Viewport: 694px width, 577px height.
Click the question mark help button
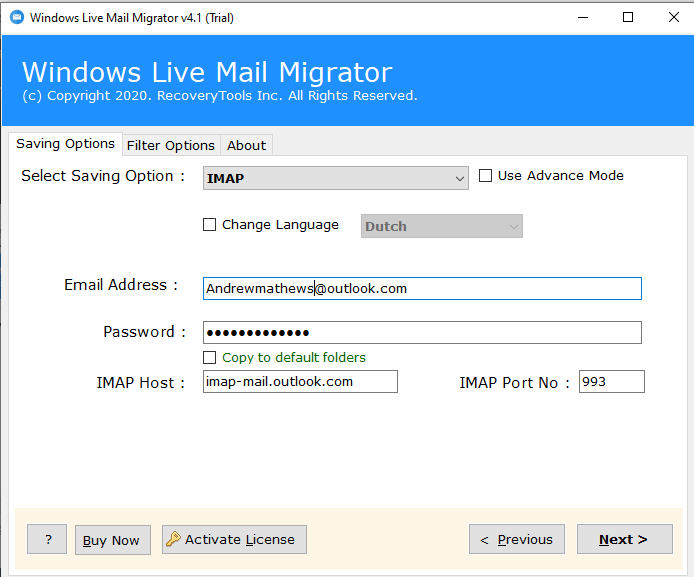pos(47,539)
